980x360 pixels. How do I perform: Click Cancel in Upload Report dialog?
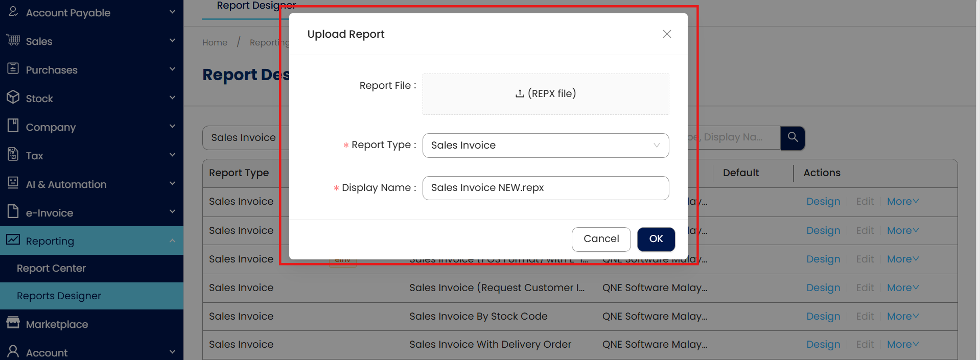coord(601,239)
